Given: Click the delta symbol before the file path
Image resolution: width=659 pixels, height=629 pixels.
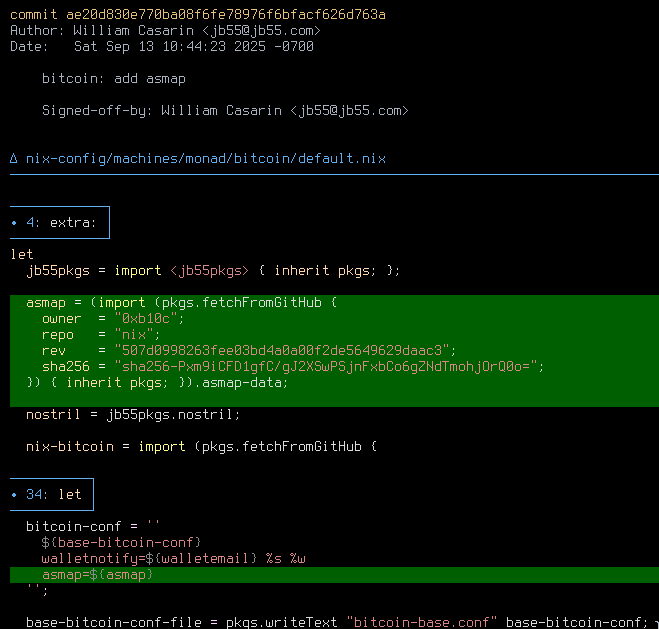Looking at the screenshot, I should pos(14,158).
